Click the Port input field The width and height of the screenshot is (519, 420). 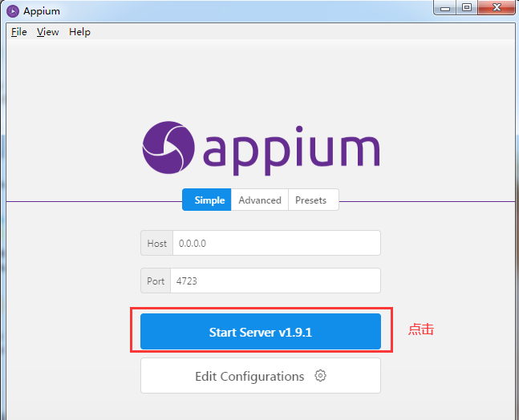[x=275, y=281]
